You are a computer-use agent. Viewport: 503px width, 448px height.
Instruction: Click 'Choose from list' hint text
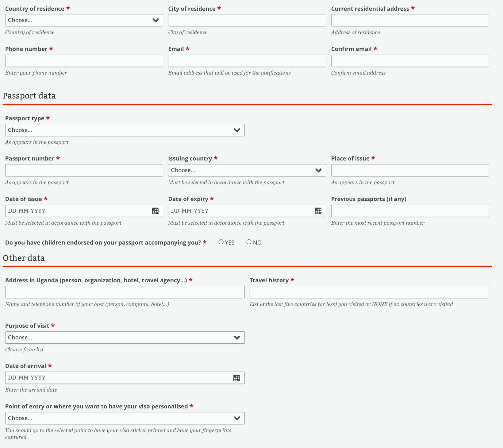(x=24, y=350)
